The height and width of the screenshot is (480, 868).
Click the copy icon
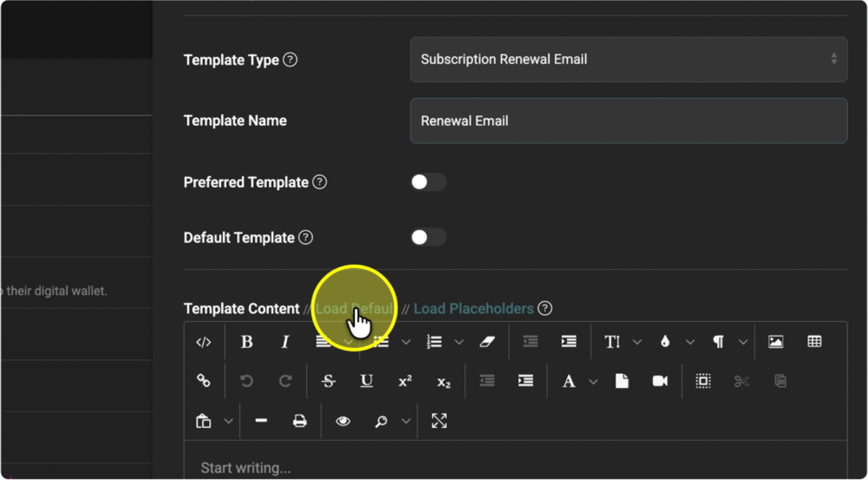[x=780, y=381]
